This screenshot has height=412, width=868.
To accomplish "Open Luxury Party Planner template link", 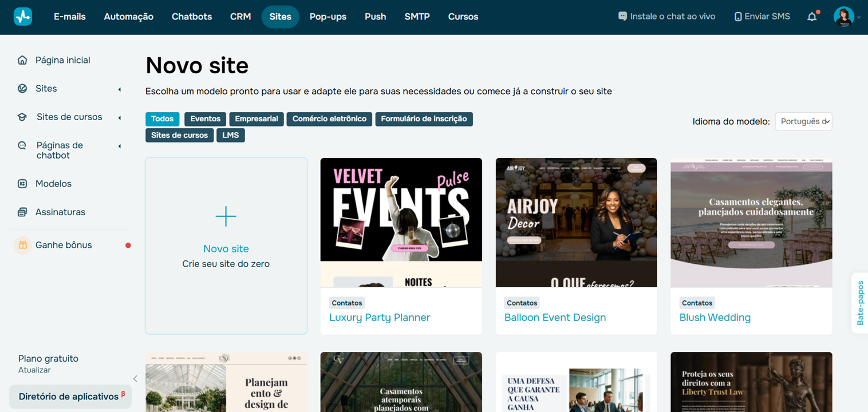I will (380, 318).
